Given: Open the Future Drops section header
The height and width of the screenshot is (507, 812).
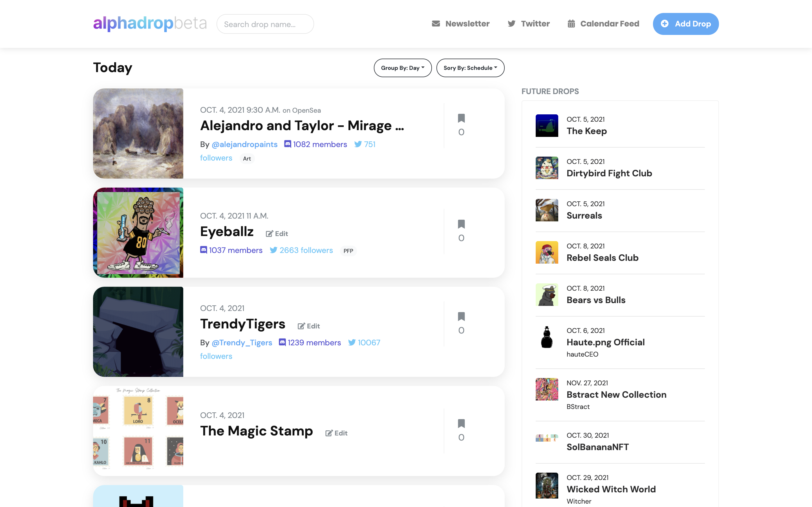Looking at the screenshot, I should point(550,91).
